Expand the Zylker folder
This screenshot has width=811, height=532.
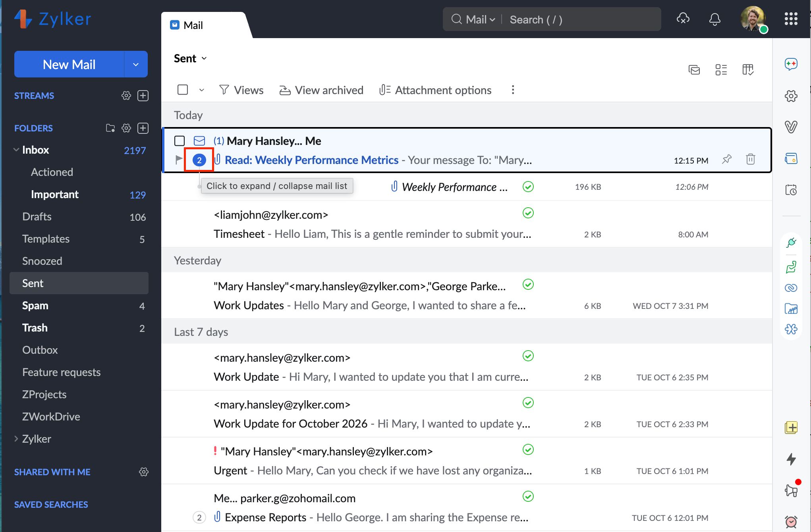16,439
